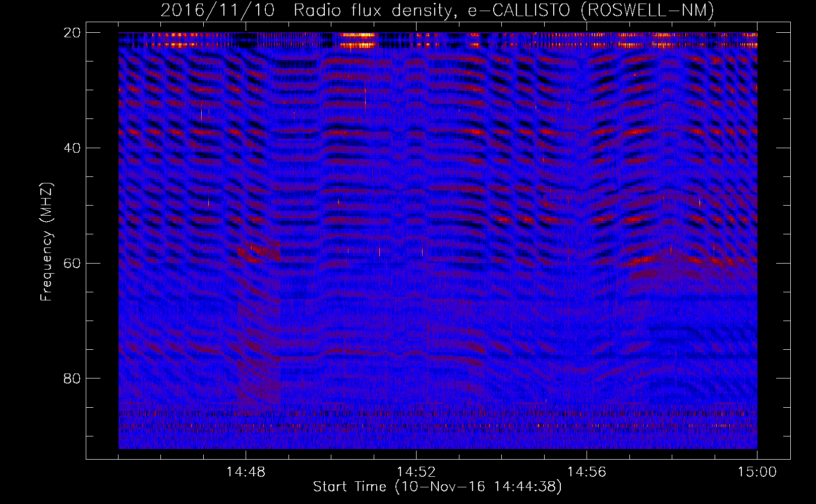The height and width of the screenshot is (504, 816).
Task: Click the plot title '2016/11/10 Radio flux density'
Action: [437, 11]
